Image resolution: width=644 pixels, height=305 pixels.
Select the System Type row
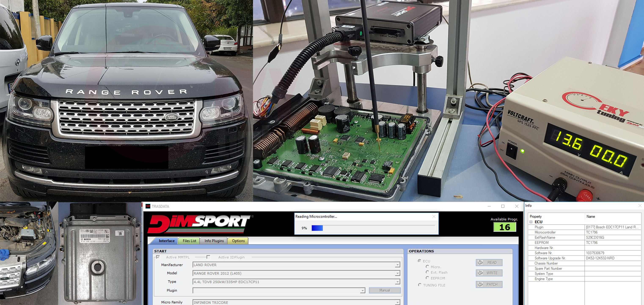pos(585,273)
